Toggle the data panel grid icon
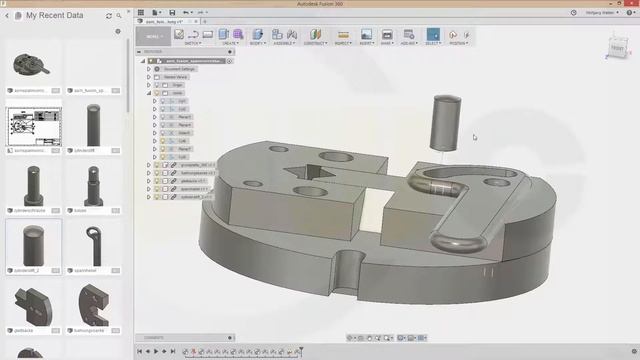 click(141, 13)
